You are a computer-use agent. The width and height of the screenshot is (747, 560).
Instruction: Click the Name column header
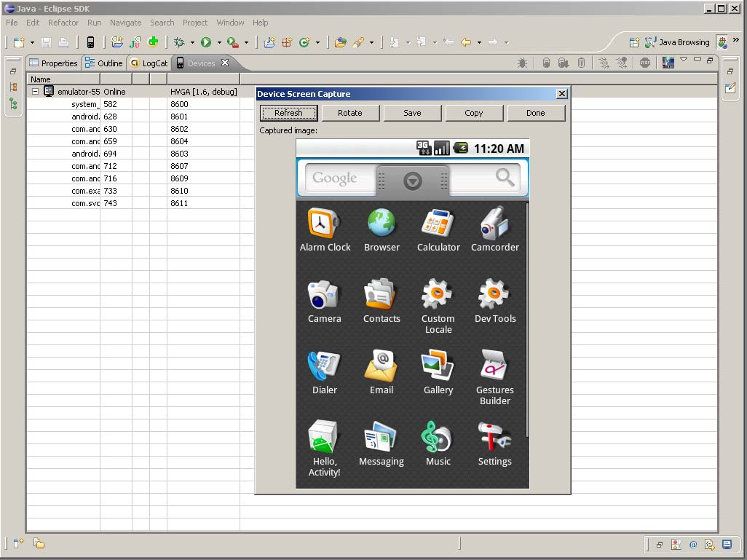pos(63,79)
